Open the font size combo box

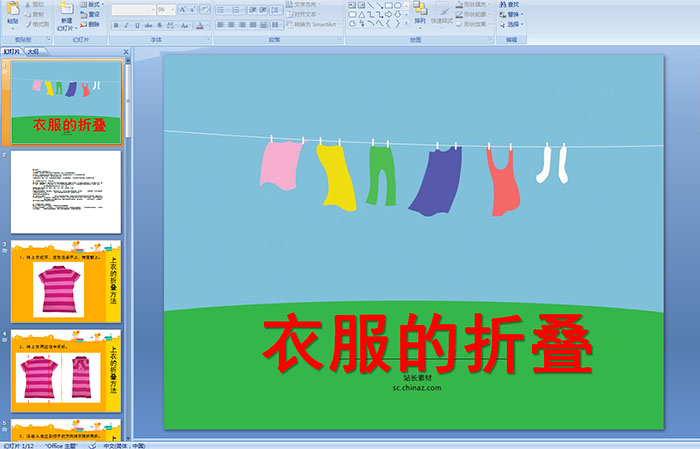pos(166,10)
